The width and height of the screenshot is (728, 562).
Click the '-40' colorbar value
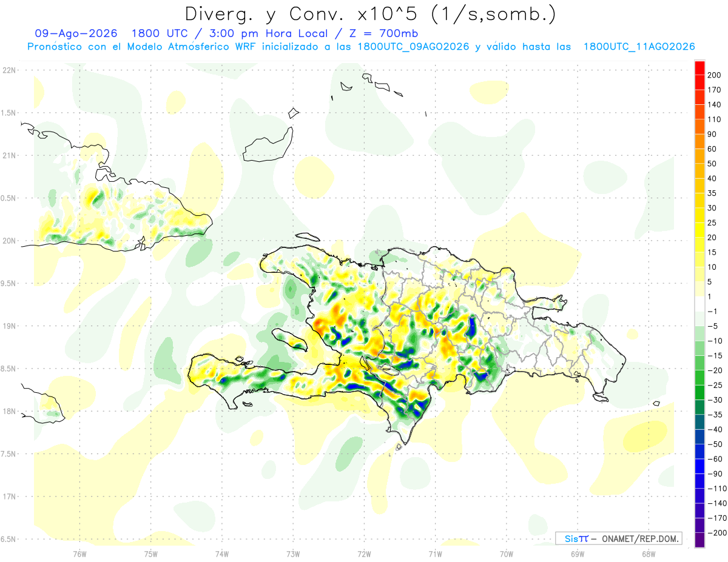[x=715, y=430]
